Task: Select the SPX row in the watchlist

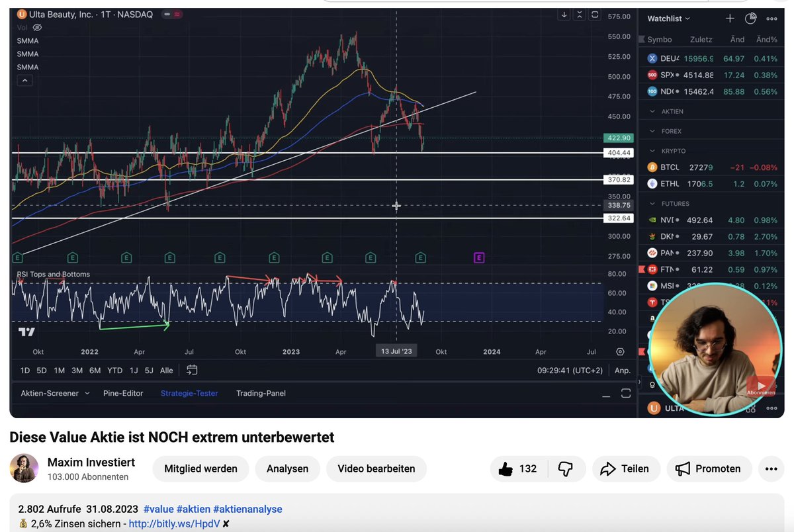Action: click(711, 75)
